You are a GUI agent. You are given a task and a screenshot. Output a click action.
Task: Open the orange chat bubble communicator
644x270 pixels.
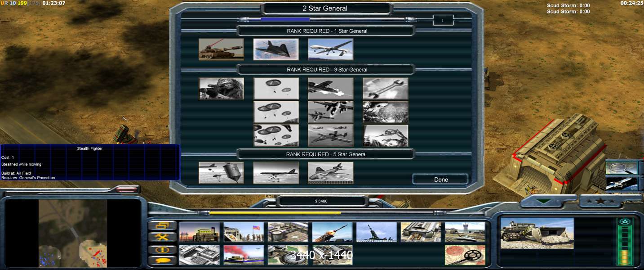pos(162,261)
